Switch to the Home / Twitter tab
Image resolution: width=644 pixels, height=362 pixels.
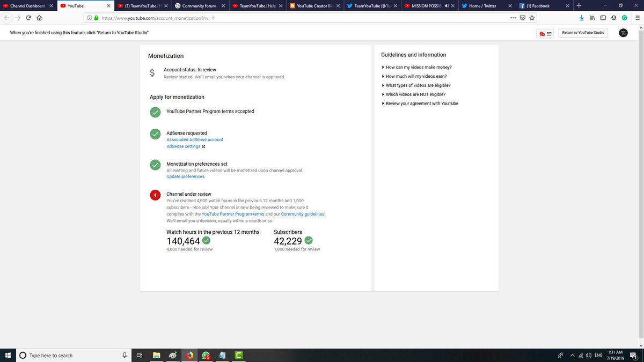tap(486, 6)
